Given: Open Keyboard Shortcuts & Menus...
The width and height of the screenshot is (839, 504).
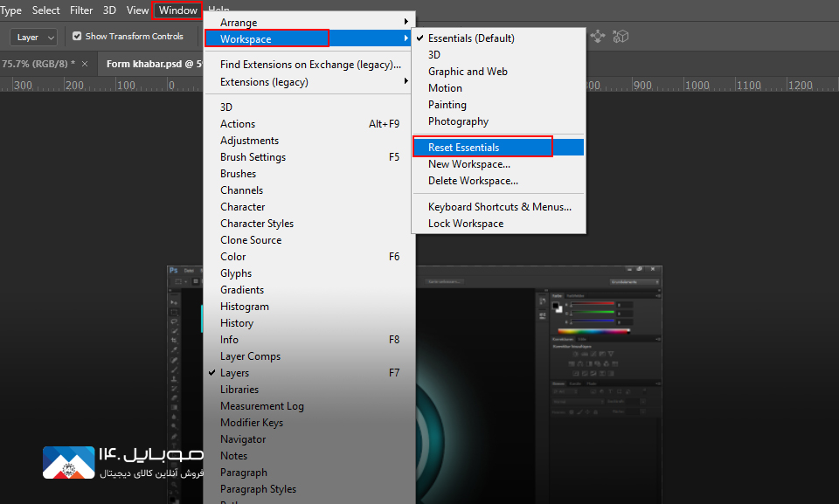Looking at the screenshot, I should (x=499, y=206).
